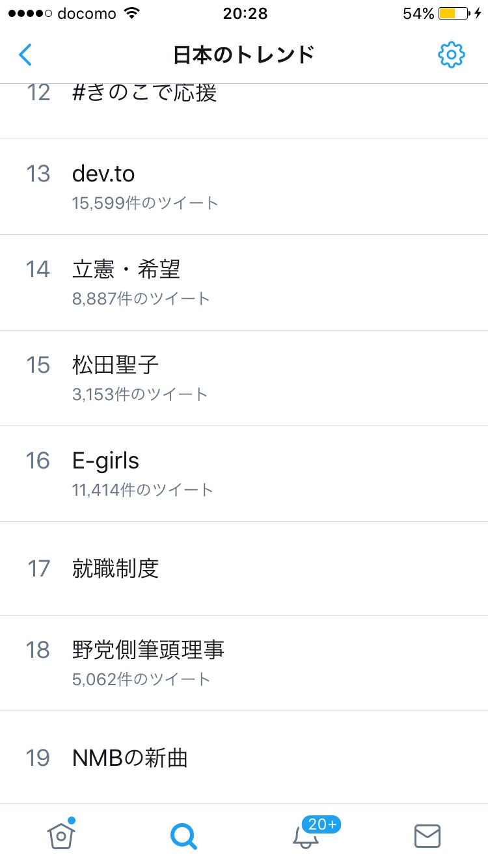Go to the Home tab icon

(x=61, y=835)
